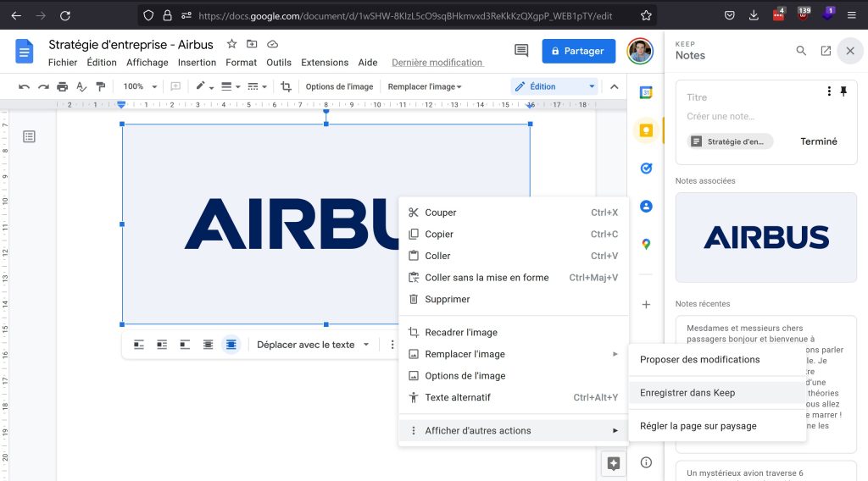Star the document Stratégie d'entreprise
Viewport: 868px width, 481px height.
(232, 44)
